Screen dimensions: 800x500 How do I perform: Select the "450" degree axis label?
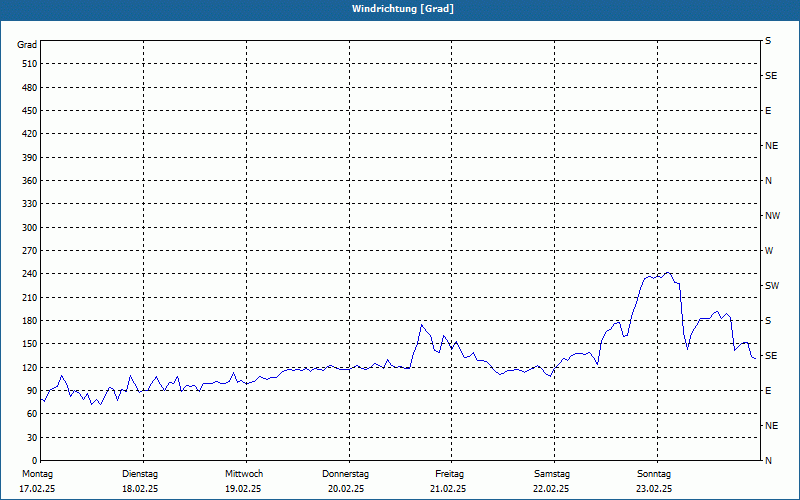click(30, 111)
